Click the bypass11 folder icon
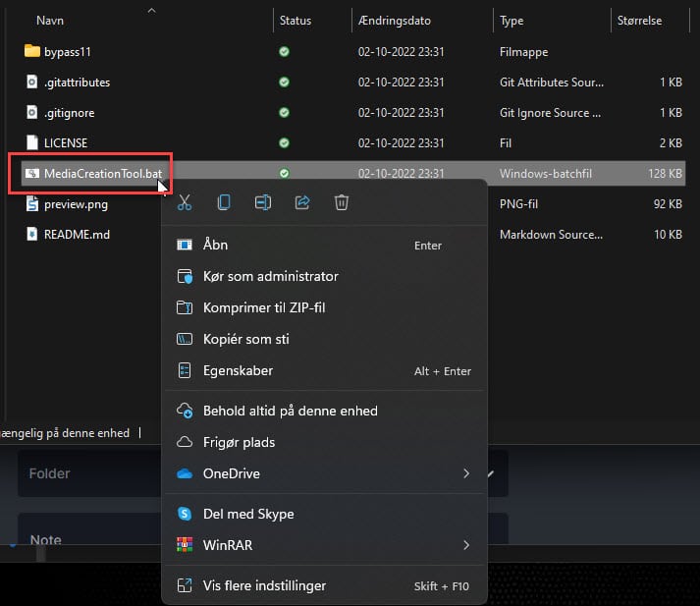 pos(31,51)
